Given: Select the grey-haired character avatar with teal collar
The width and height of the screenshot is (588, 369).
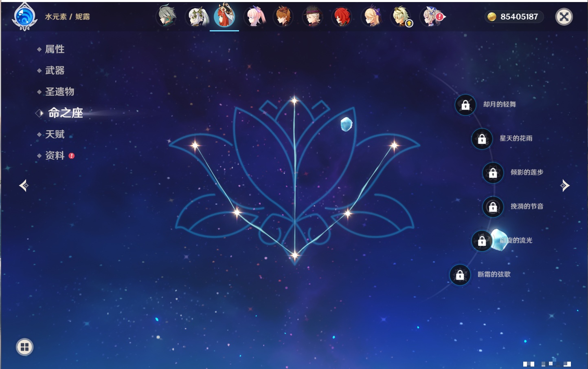Looking at the screenshot, I should click(166, 16).
